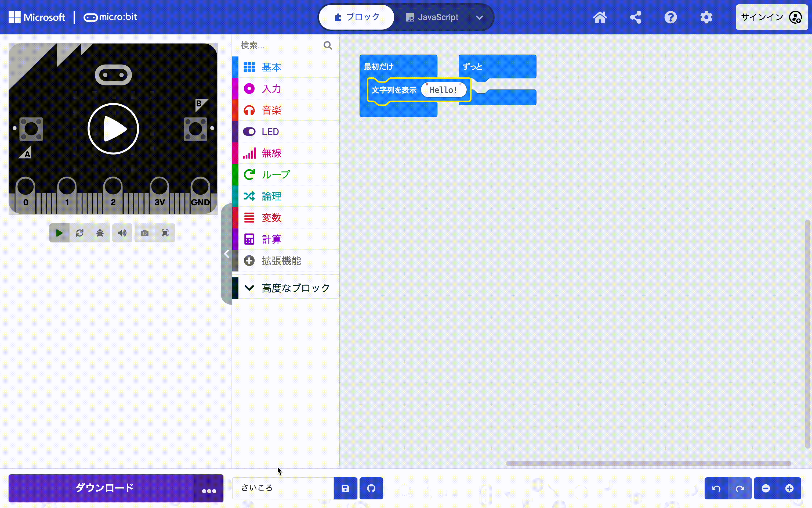Screen dimensions: 812x508
Task: Open the LED block category
Action: click(x=286, y=132)
